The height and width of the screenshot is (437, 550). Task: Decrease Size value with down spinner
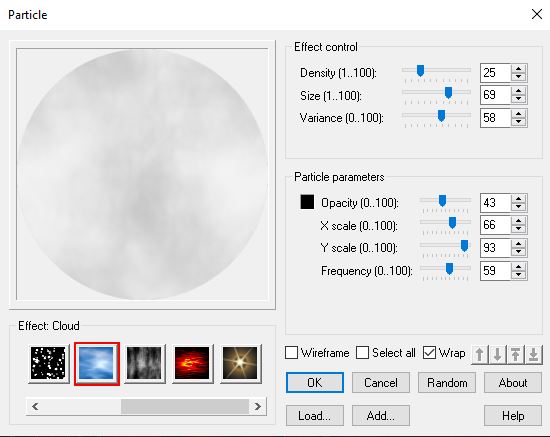tap(518, 100)
